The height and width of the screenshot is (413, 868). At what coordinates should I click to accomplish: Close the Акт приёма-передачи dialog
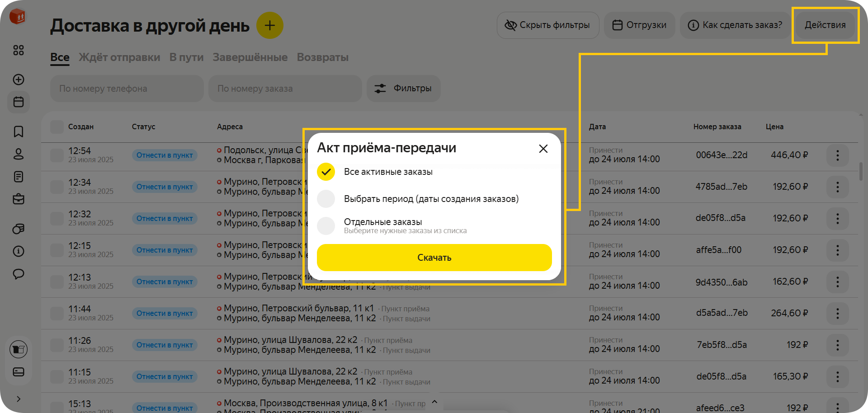(x=543, y=149)
